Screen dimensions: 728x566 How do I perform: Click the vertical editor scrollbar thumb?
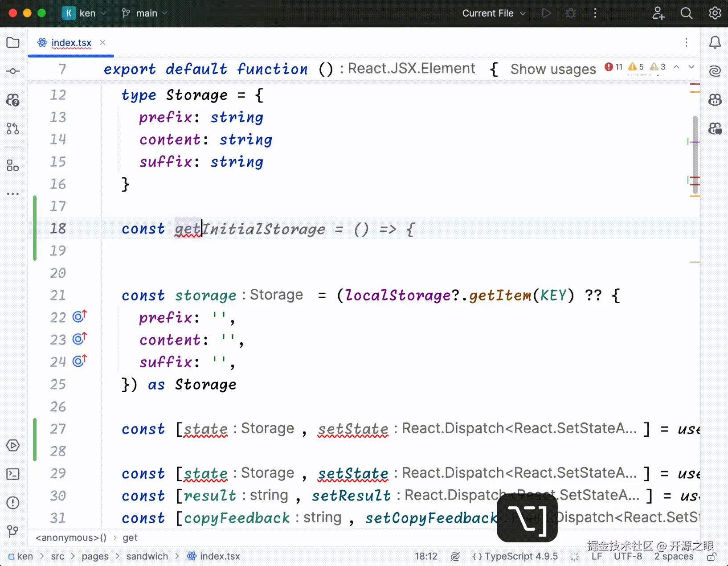tap(695, 155)
